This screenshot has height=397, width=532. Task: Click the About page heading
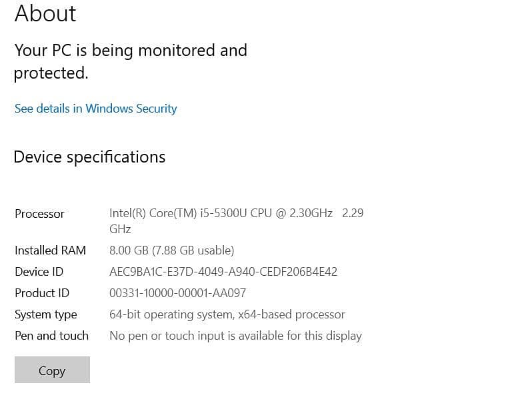(45, 13)
